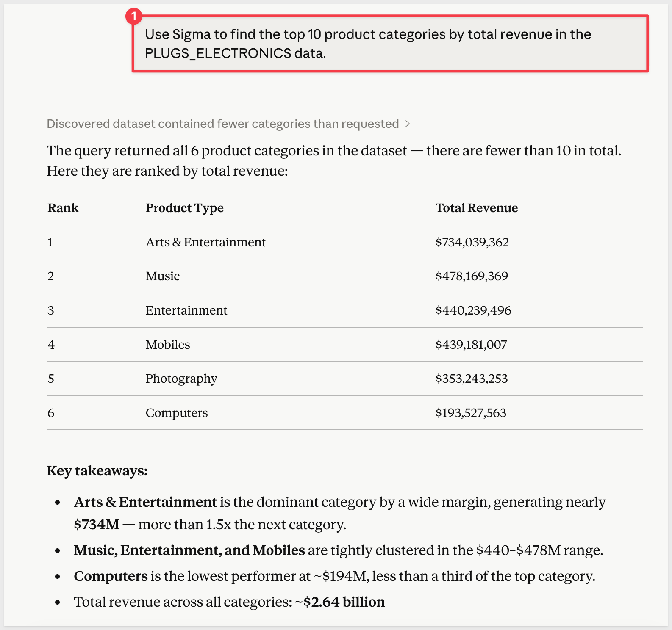This screenshot has height=630, width=672.
Task: Click the Music revenue value $478,169,369
Action: (472, 276)
